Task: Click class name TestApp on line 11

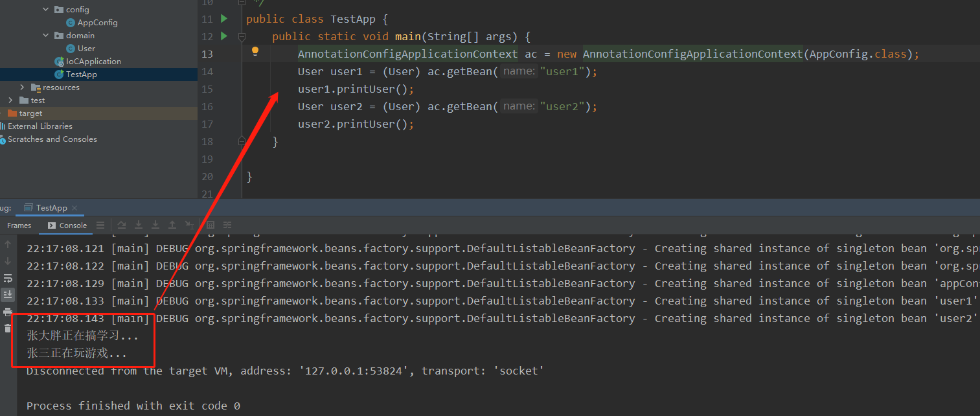Action: pos(353,19)
